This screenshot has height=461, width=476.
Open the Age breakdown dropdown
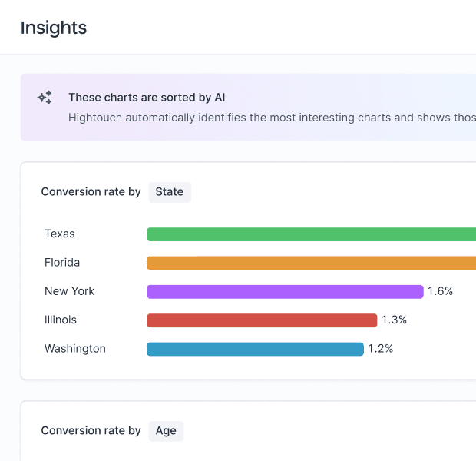coord(166,430)
